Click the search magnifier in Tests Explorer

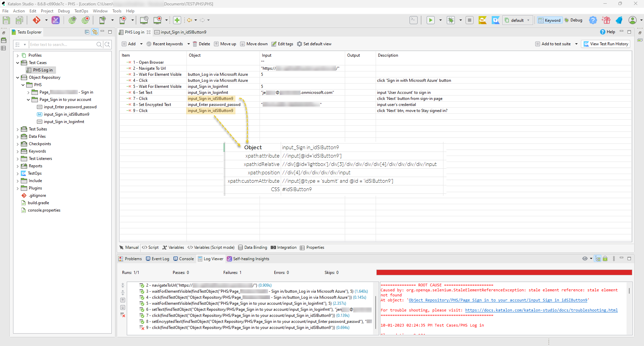tap(99, 45)
